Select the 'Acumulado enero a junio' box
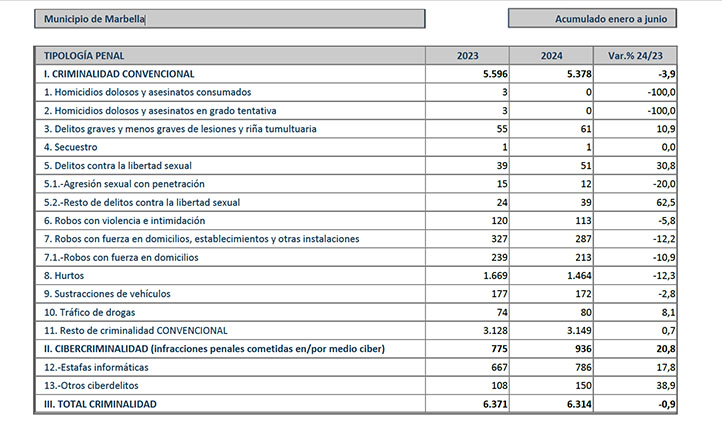This screenshot has width=722, height=422. point(592,18)
